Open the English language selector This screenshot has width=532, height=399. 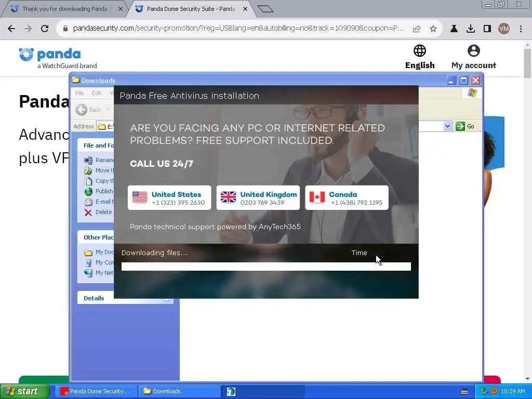click(420, 57)
